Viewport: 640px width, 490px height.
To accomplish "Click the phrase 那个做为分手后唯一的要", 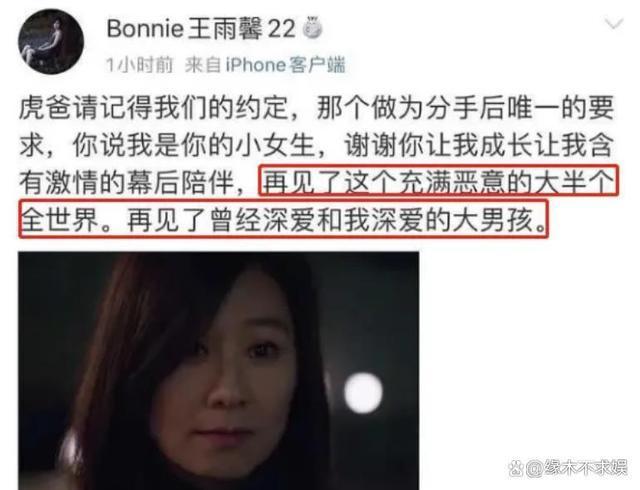I will coord(465,108).
